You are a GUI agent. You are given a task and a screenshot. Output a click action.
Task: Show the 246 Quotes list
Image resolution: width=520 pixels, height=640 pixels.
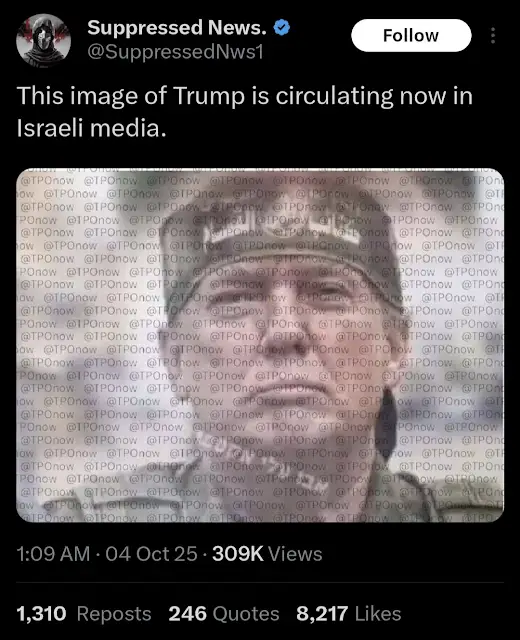[224, 614]
